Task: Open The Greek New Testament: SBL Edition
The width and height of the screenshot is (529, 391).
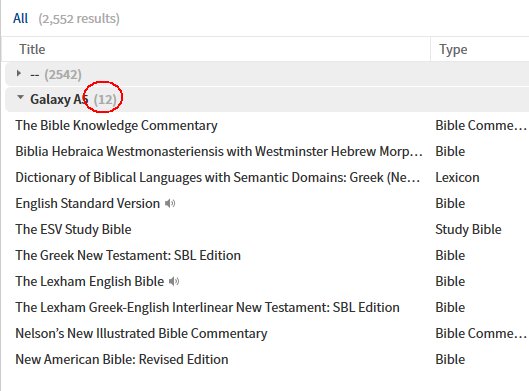Action: tap(128, 255)
